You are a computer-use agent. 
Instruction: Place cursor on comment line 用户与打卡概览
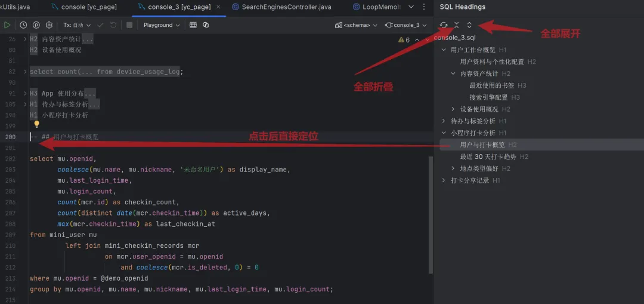(64, 137)
